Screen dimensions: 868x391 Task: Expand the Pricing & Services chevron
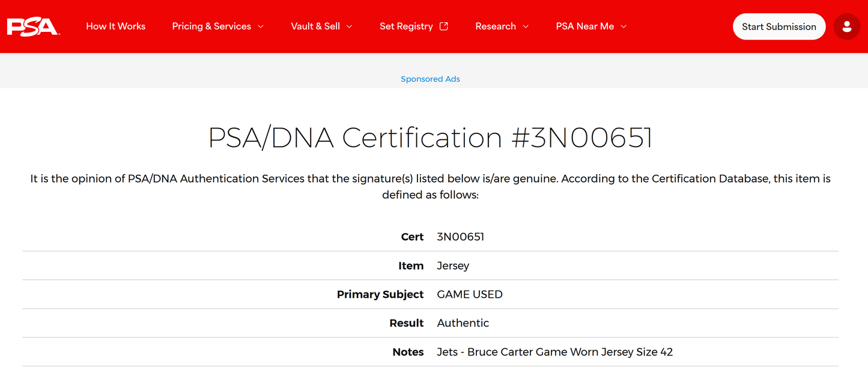(x=261, y=26)
